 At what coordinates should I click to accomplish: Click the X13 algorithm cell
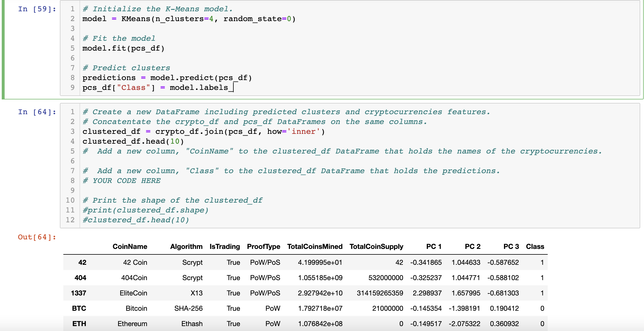point(196,293)
